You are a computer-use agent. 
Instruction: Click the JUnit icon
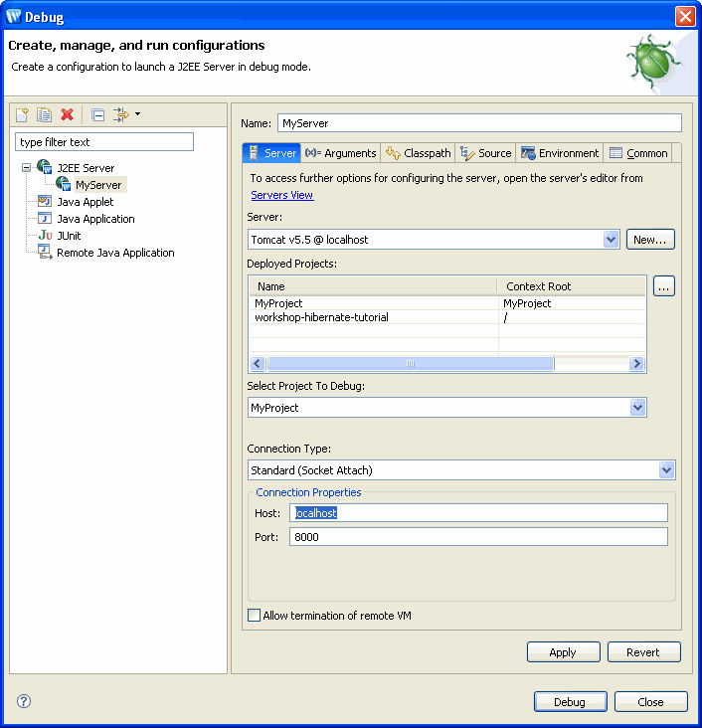[45, 235]
